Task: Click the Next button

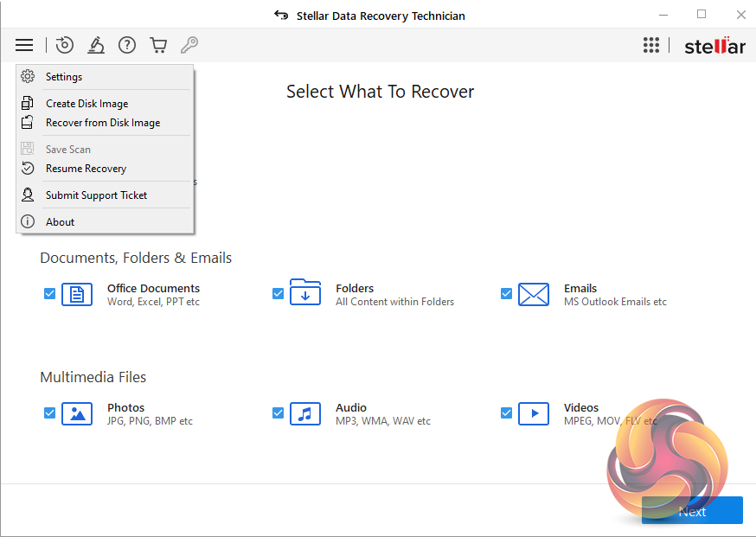Action: click(x=692, y=510)
